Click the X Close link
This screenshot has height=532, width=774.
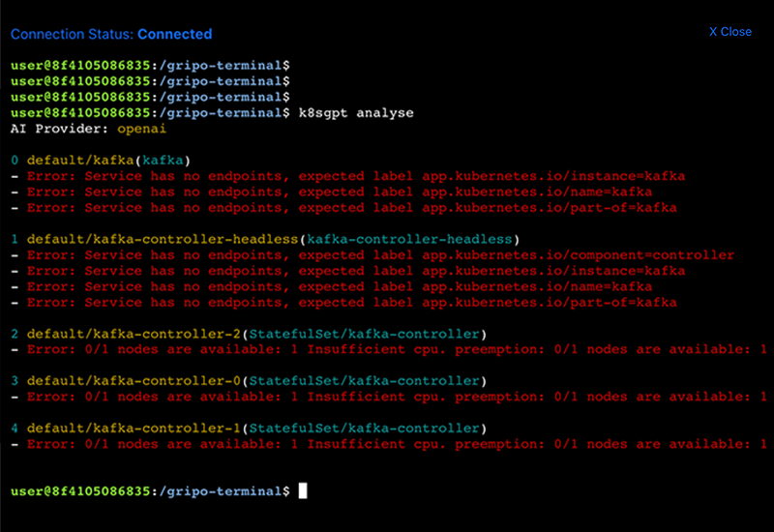pos(729,32)
